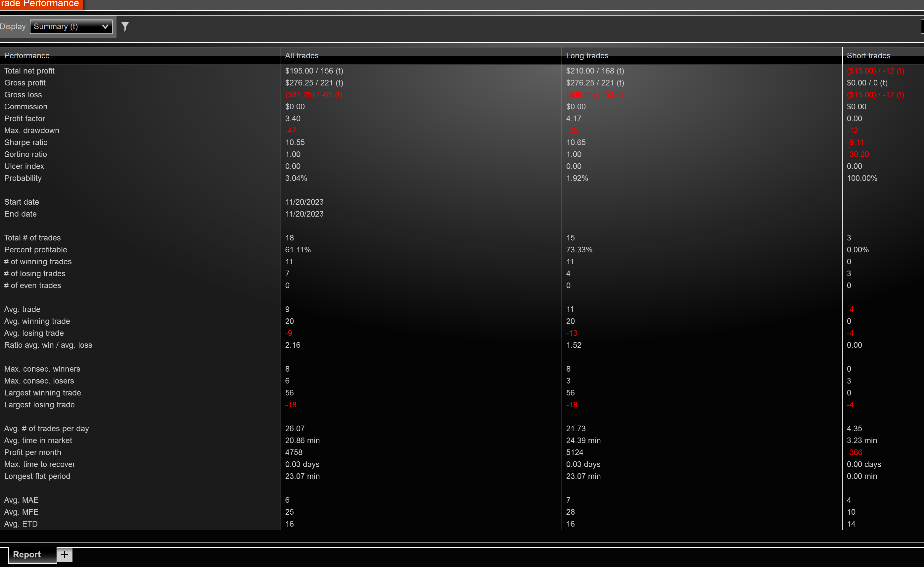Viewport: 924px width, 567px height.
Task: Click All trades net profit $195.00 / 156 (t)
Action: pos(314,71)
